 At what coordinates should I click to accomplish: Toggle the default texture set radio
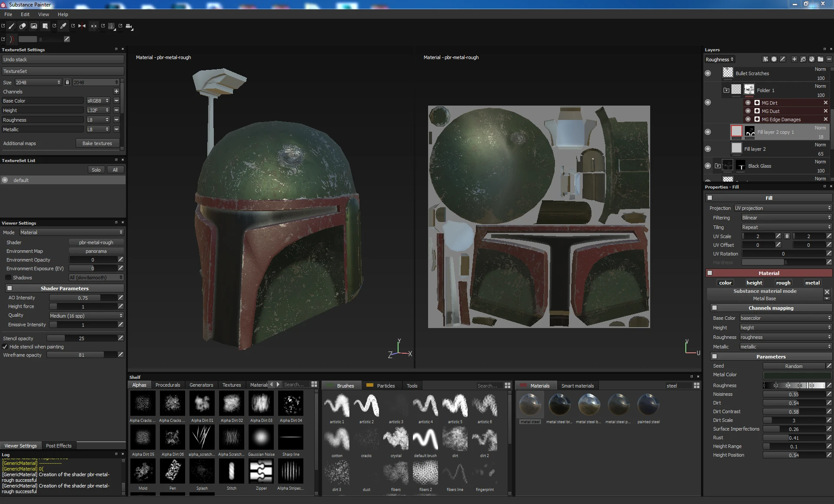click(x=5, y=180)
